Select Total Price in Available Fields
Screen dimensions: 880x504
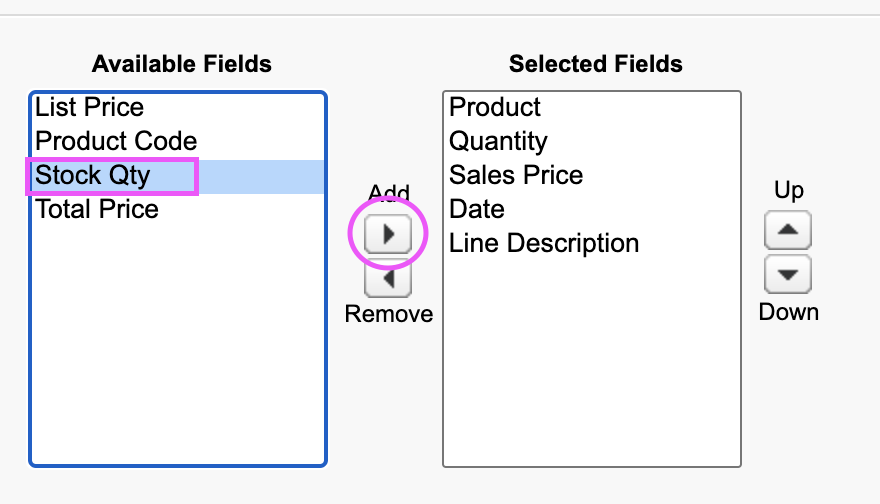[x=97, y=209]
